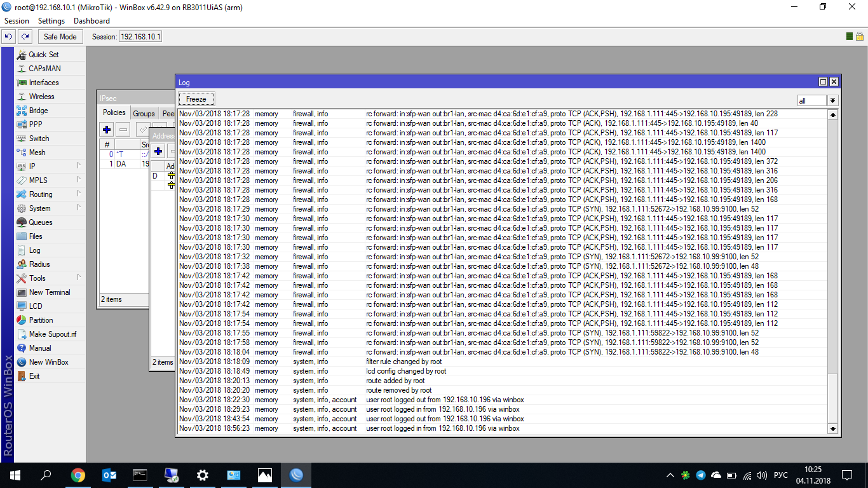Viewport: 868px width, 488px height.
Task: Click the Freeze button in Log window
Action: point(196,99)
